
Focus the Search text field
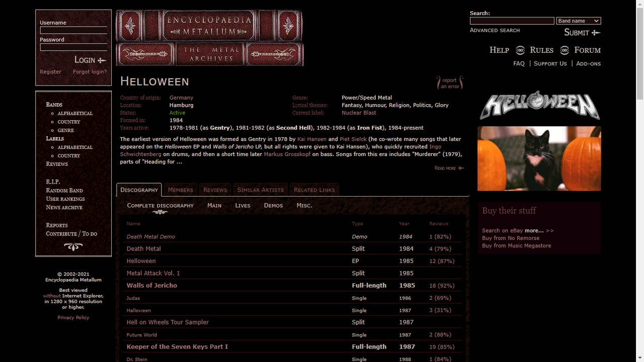512,21
